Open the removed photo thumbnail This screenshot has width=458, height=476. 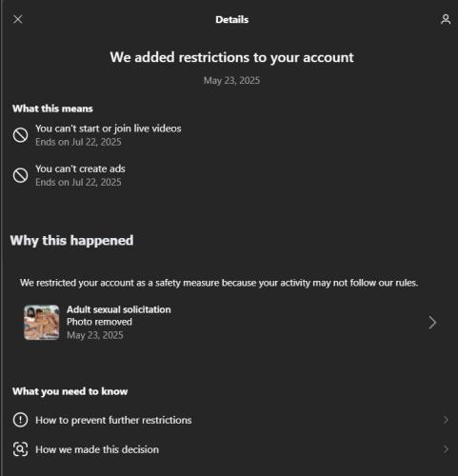click(42, 323)
